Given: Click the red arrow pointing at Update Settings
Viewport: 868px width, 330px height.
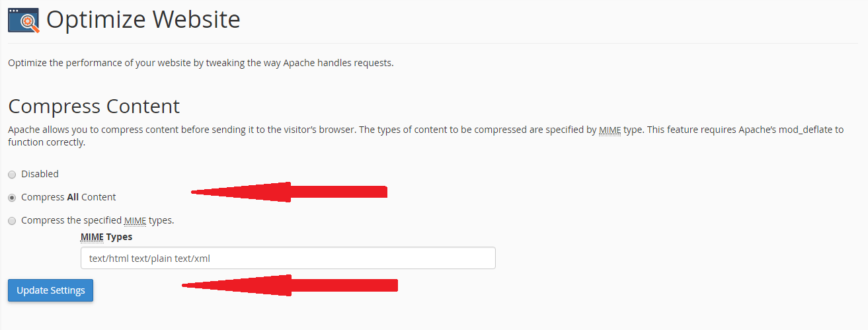Looking at the screenshot, I should [290, 285].
